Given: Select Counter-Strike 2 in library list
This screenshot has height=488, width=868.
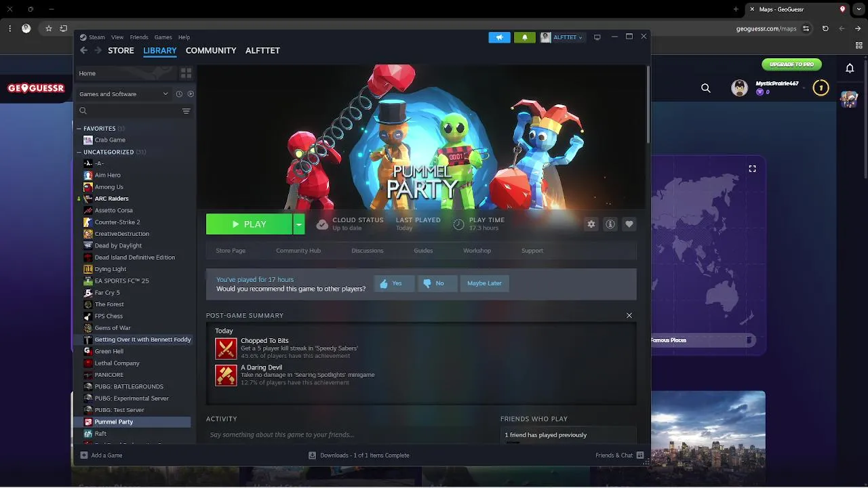Looking at the screenshot, I should pos(117,222).
